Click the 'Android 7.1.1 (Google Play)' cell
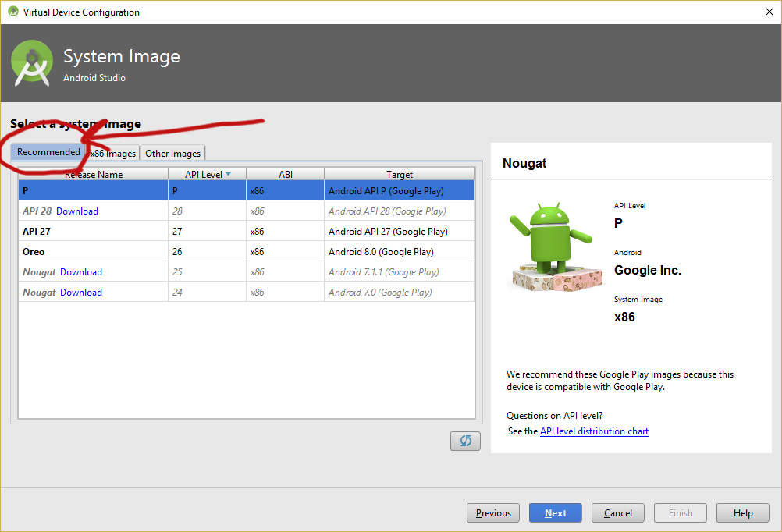The height and width of the screenshot is (532, 782). tap(399, 272)
